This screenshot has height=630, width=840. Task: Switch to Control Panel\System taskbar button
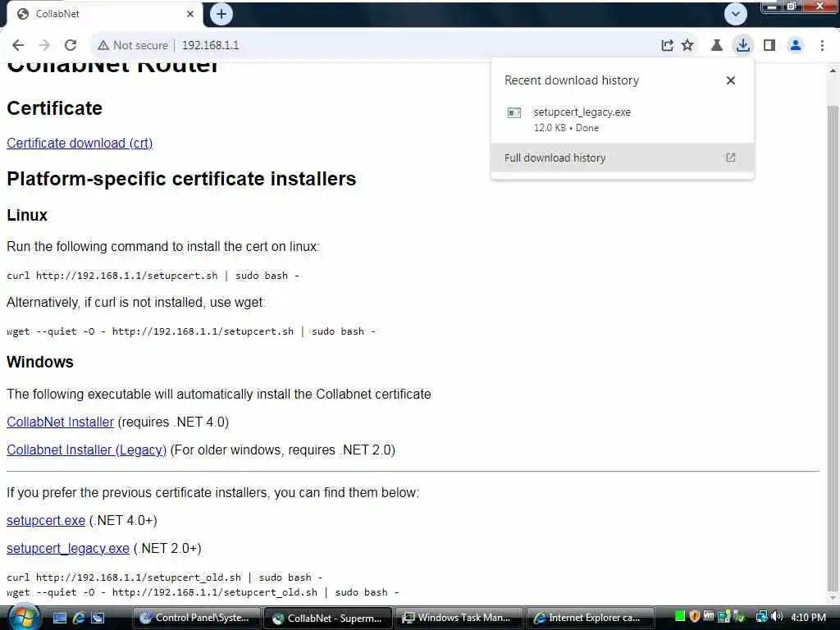(x=196, y=618)
